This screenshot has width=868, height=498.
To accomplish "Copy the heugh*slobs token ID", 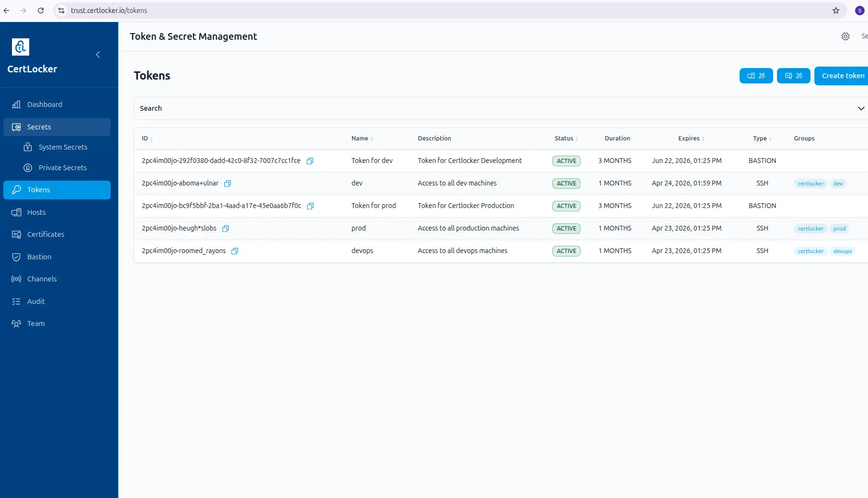I will click(x=226, y=229).
